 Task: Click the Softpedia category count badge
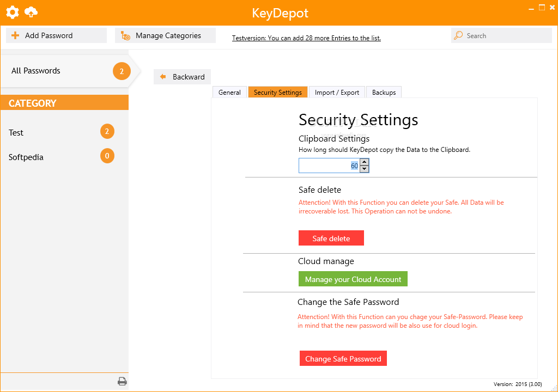(x=107, y=156)
